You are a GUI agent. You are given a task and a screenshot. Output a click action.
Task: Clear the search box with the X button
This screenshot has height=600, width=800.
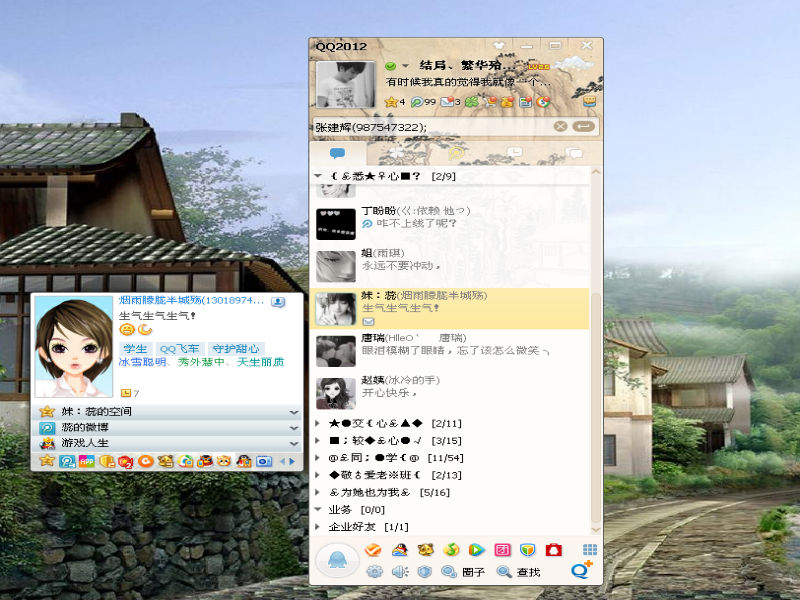(x=560, y=126)
